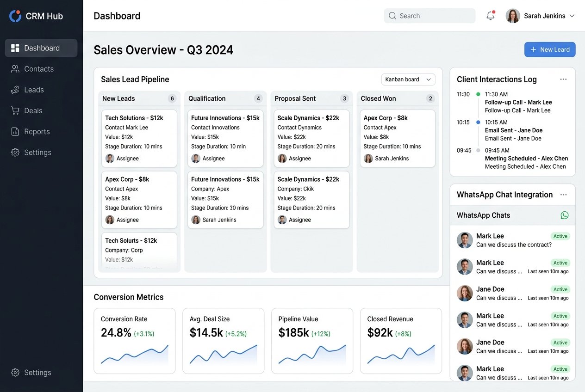Click Mark Lee's avatar in first chat

point(465,240)
